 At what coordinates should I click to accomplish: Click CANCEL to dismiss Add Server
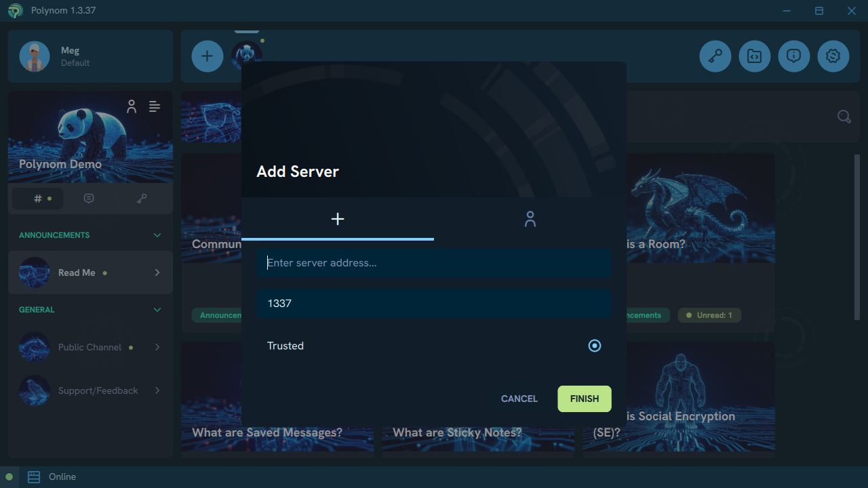519,399
